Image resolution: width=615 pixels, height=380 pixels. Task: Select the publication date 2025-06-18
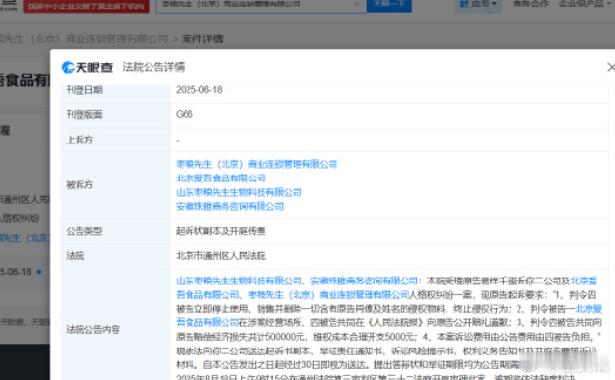[199, 90]
